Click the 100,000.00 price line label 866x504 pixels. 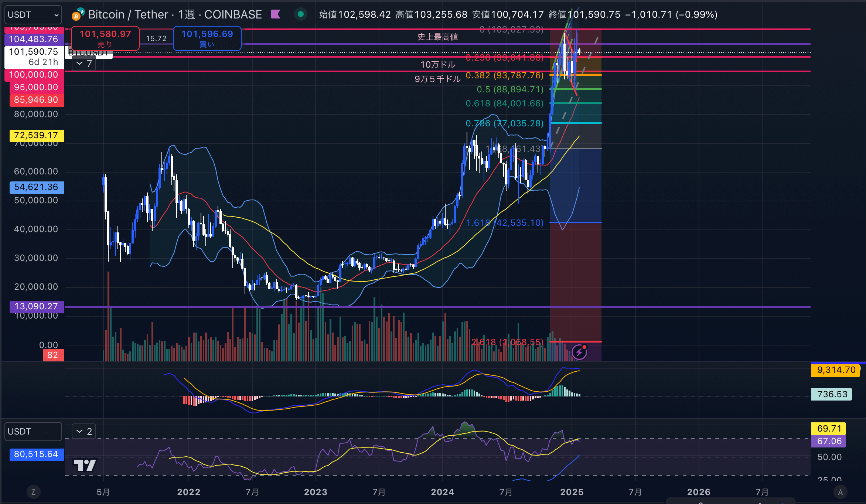point(34,75)
